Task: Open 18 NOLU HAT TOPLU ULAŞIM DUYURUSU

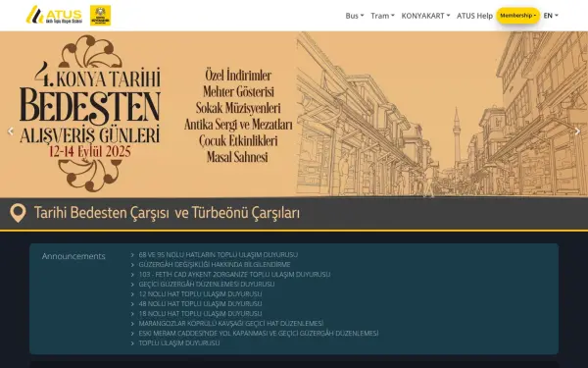Action: (200, 313)
